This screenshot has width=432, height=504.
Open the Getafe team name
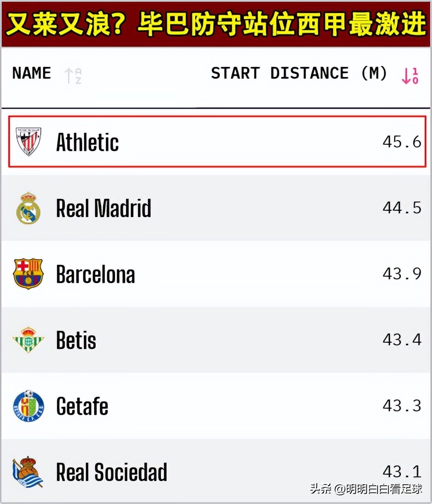pyautogui.click(x=82, y=406)
